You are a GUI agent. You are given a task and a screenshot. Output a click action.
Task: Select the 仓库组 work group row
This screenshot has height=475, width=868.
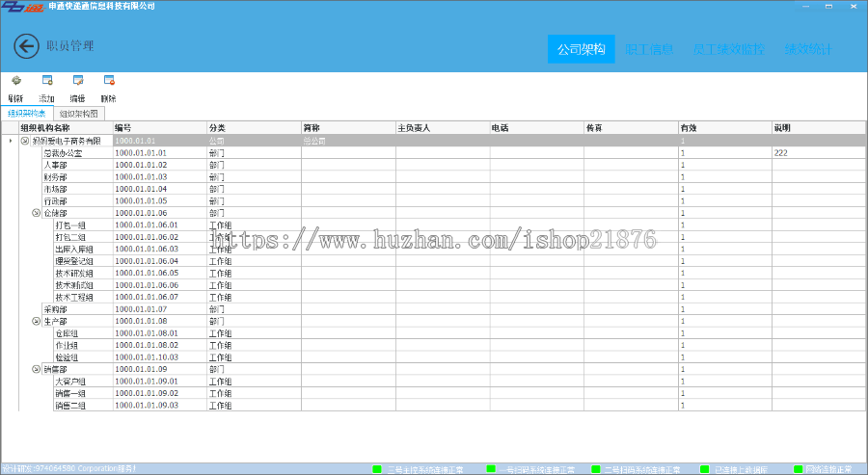coord(67,333)
